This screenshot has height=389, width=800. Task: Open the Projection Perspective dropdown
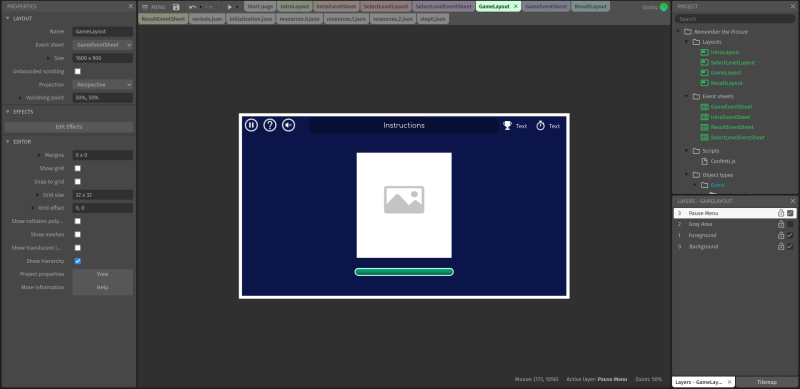[x=103, y=85]
